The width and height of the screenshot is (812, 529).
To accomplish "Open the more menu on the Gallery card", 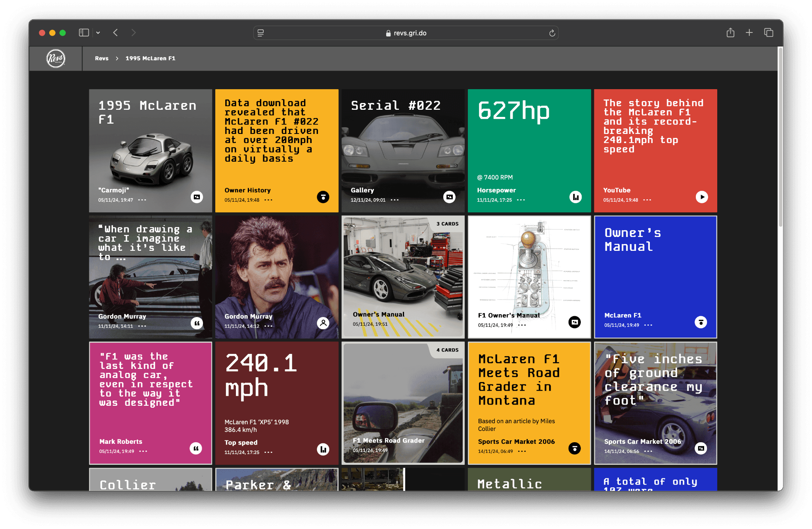I will tap(395, 200).
